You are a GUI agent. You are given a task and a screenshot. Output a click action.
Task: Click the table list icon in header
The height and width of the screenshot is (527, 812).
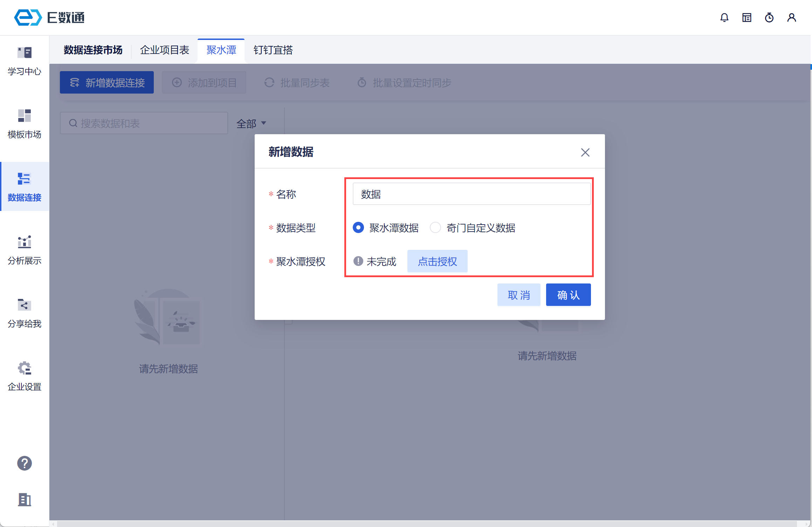(746, 18)
